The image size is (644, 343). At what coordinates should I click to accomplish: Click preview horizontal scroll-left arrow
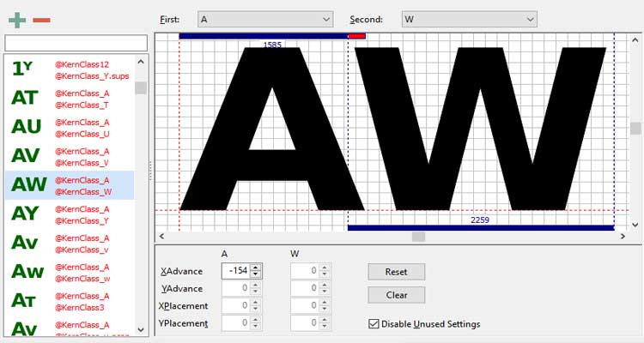[161, 237]
